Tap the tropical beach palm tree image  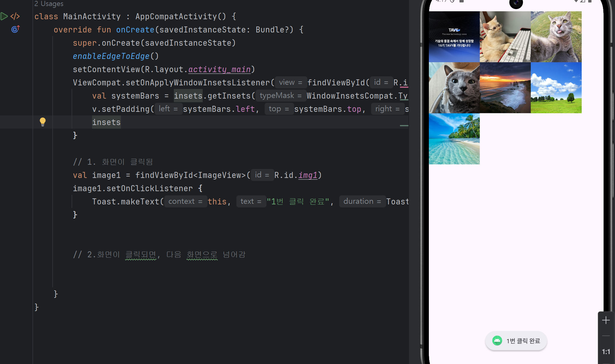coord(454,139)
